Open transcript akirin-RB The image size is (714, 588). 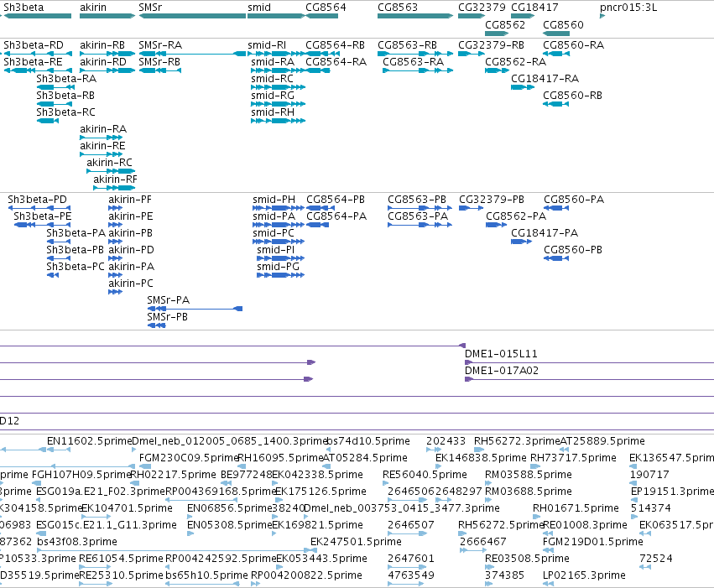tap(102, 45)
